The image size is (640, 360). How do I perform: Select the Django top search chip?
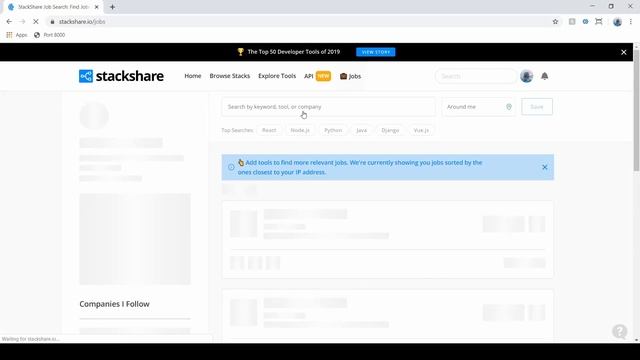(x=390, y=130)
